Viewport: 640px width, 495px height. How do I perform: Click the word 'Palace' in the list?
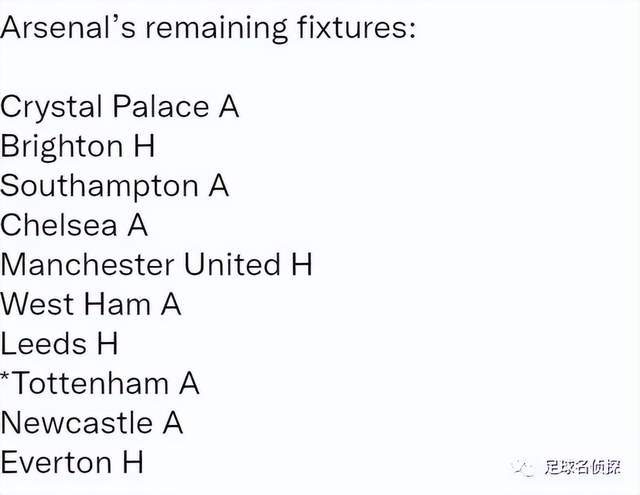[161, 107]
